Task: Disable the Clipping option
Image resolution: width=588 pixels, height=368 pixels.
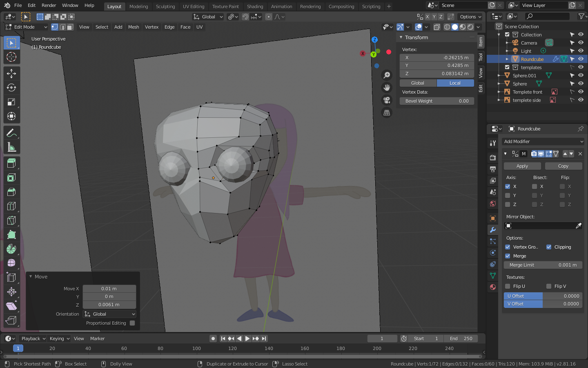Action: [x=549, y=247]
